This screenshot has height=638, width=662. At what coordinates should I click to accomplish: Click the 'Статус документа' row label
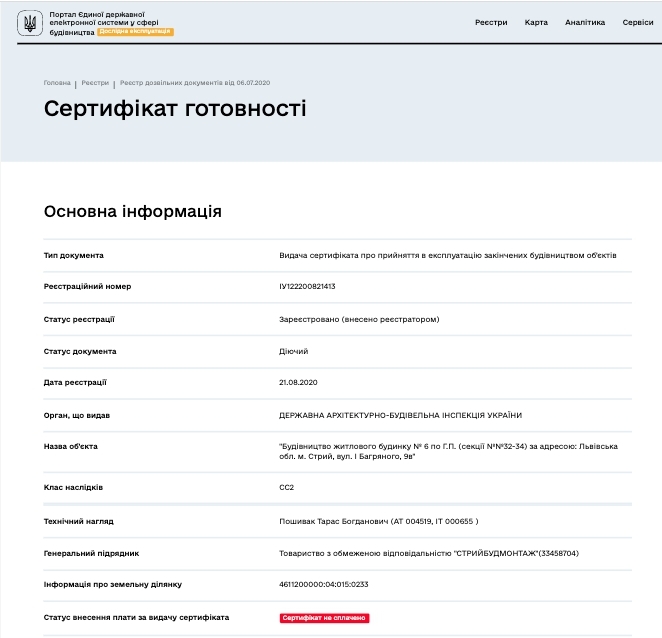(x=80, y=351)
